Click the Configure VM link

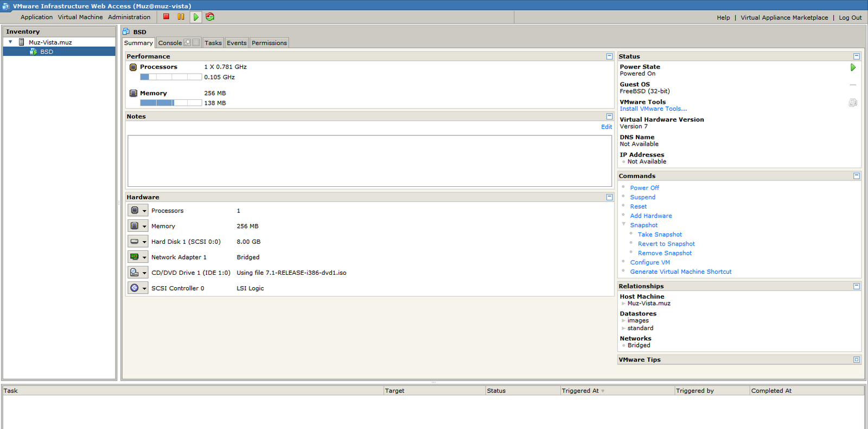point(650,262)
